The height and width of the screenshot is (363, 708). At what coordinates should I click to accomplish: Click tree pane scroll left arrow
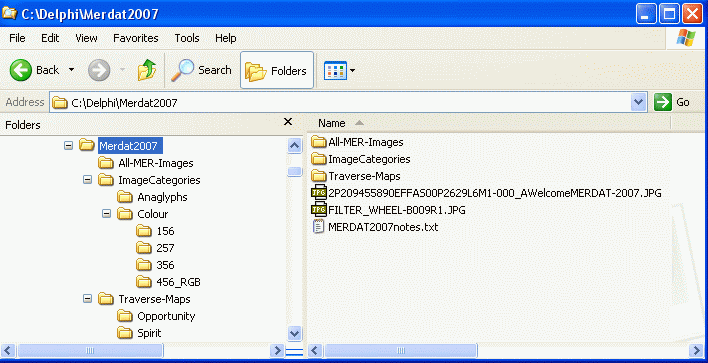9,350
